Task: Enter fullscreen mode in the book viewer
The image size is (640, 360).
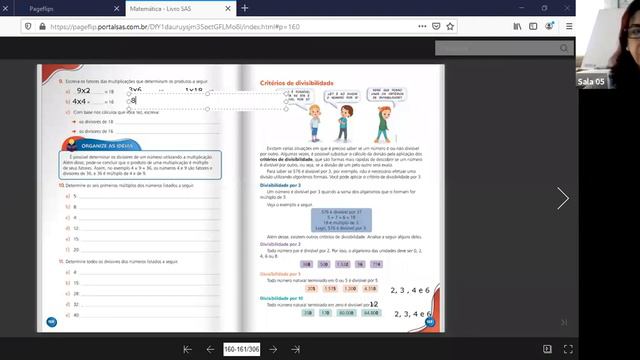Action: (x=568, y=349)
